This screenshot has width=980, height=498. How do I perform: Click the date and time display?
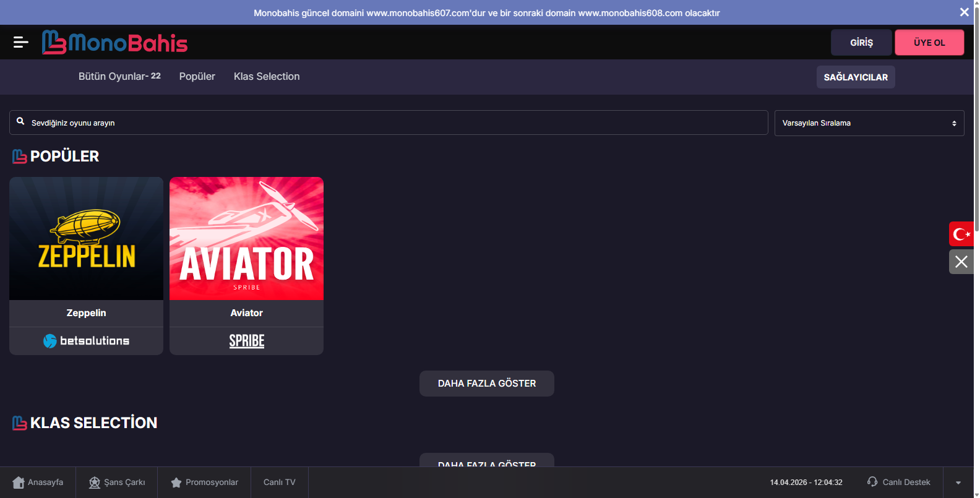click(806, 483)
